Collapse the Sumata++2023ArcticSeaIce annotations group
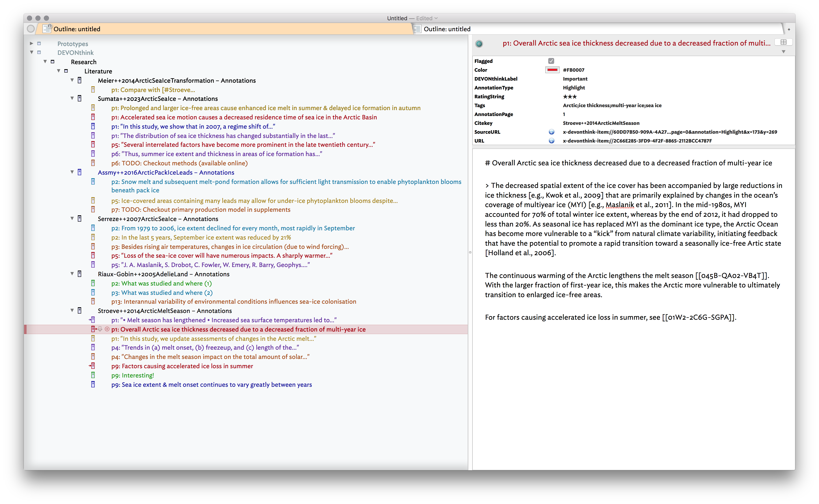The width and height of the screenshot is (819, 504). pyautogui.click(x=72, y=98)
